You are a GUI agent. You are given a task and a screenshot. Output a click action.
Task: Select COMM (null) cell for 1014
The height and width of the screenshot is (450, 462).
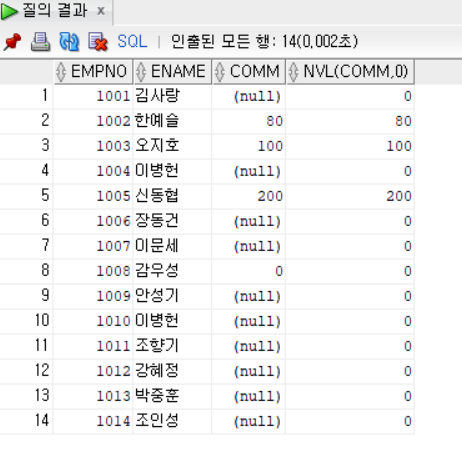click(x=249, y=421)
